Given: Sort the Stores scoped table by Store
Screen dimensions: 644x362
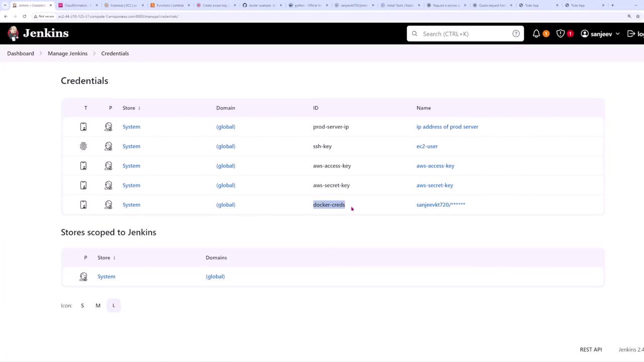Looking at the screenshot, I should pyautogui.click(x=107, y=257).
